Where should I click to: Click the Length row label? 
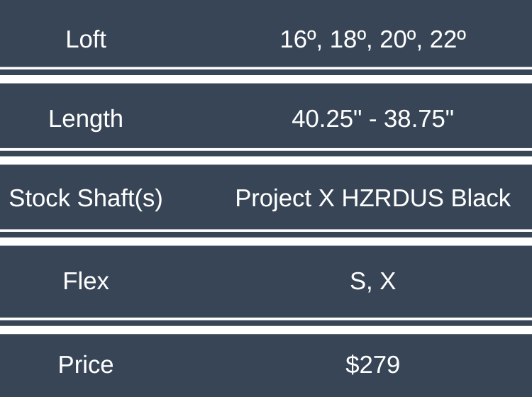(86, 118)
